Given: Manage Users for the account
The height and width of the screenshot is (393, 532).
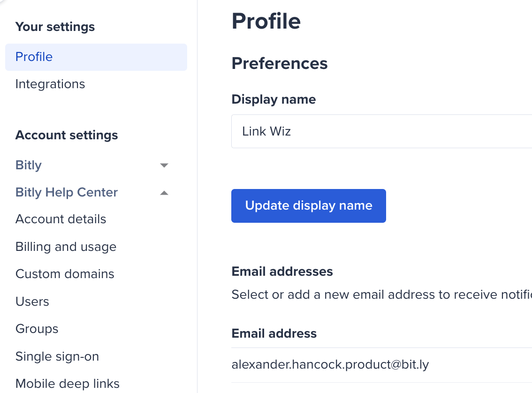Looking at the screenshot, I should tap(32, 302).
